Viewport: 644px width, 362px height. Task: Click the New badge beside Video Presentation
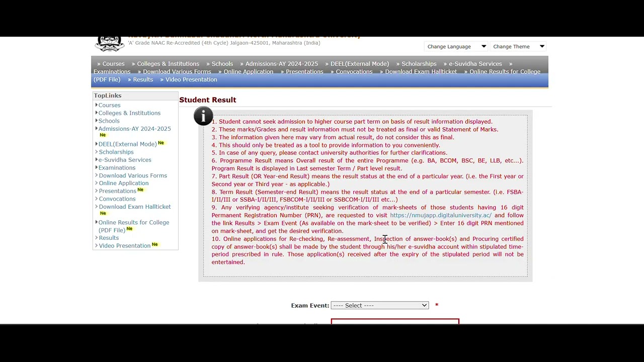(155, 244)
